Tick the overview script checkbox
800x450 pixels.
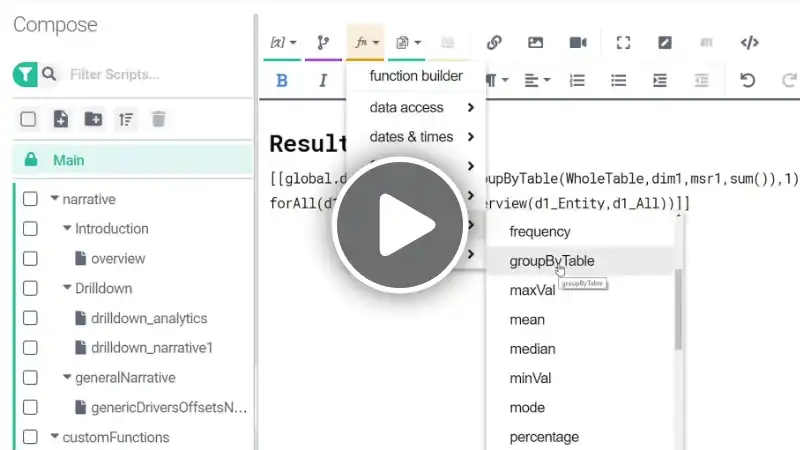[x=30, y=259]
